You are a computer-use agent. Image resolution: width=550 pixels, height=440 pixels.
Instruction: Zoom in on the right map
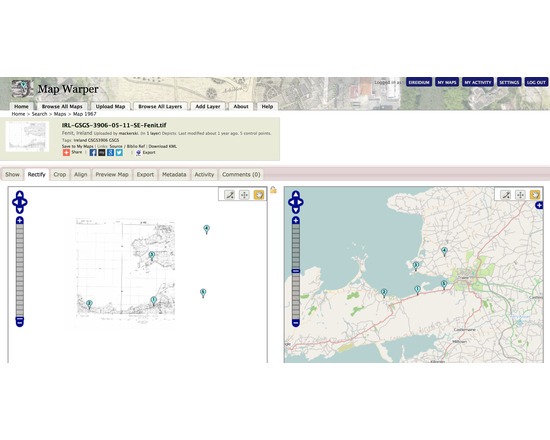tap(296, 221)
